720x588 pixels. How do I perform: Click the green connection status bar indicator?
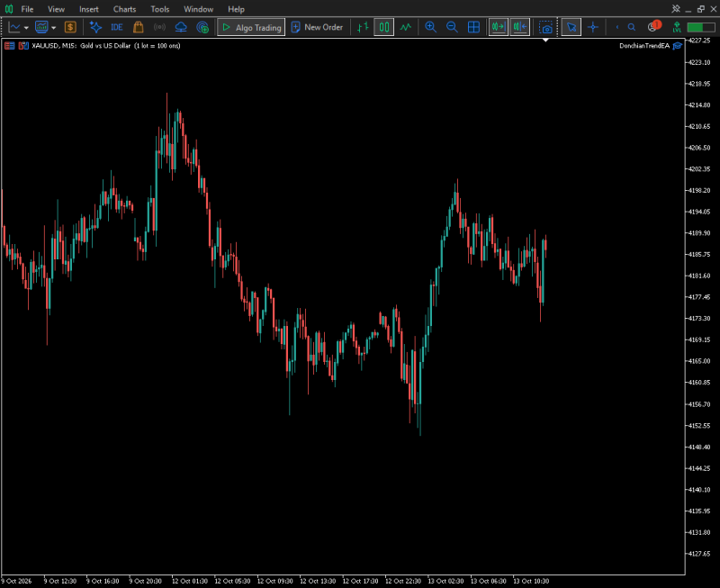pyautogui.click(x=701, y=27)
